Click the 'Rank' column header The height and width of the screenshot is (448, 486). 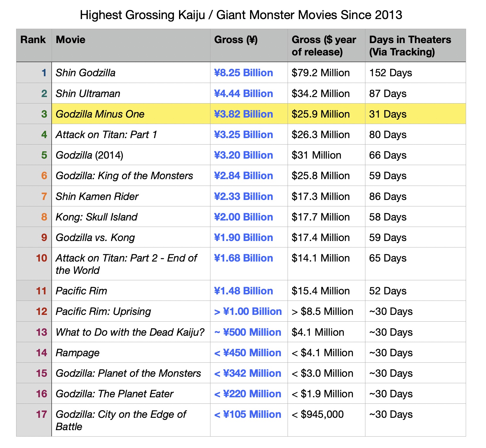tap(34, 45)
